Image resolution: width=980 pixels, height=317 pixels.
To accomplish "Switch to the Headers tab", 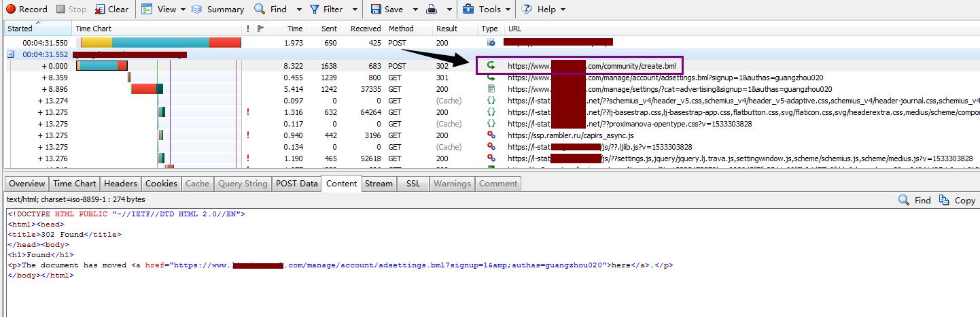I will [120, 184].
